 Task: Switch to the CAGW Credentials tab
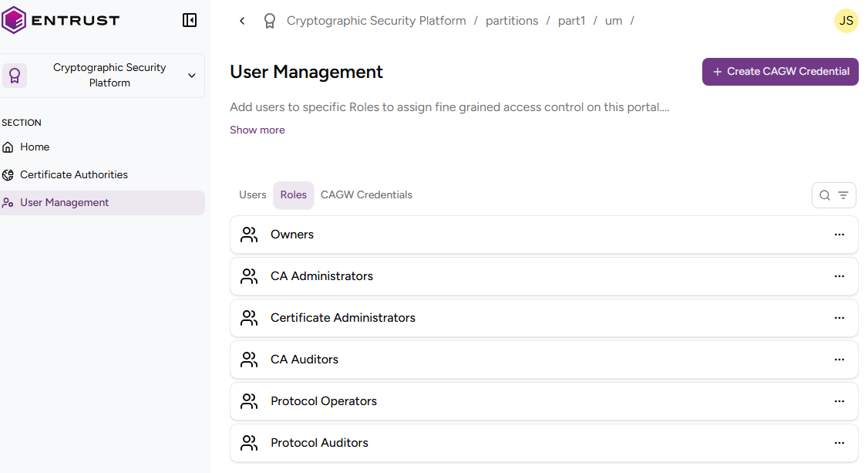coord(366,194)
